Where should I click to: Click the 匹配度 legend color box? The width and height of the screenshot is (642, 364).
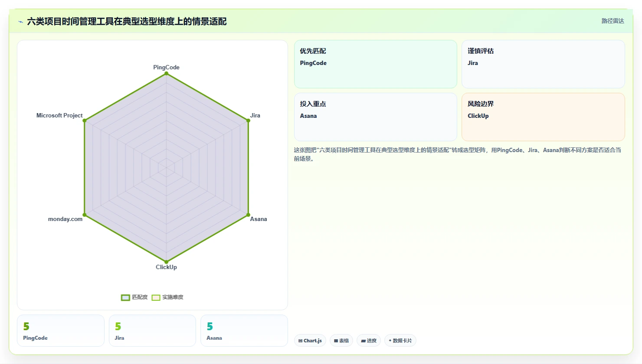125,297
